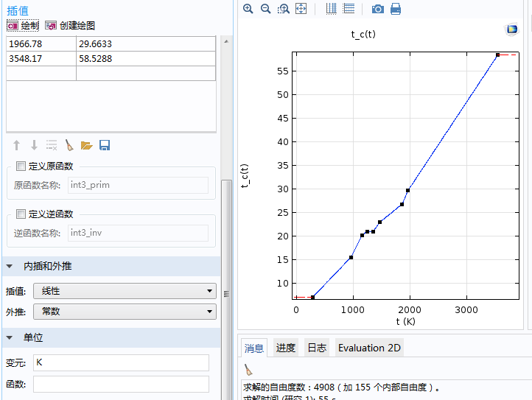Open the 插值 dropdown set to 线性

click(125, 290)
